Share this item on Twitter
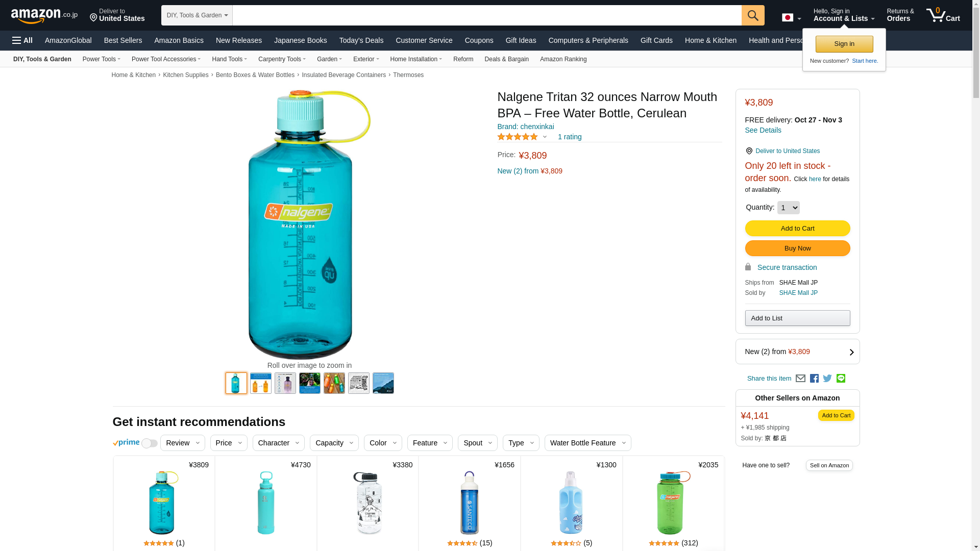 click(x=827, y=379)
